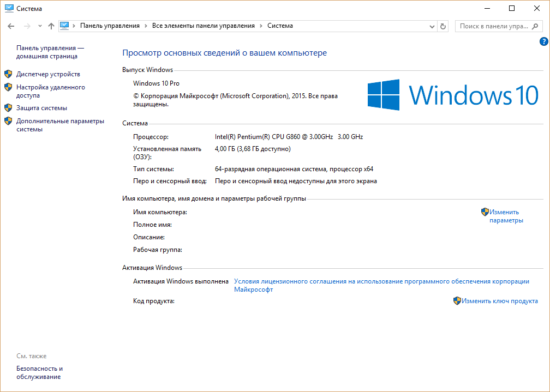Viewport: 550px width, 392px height.
Task: Open Защита системы link
Action: 41,108
